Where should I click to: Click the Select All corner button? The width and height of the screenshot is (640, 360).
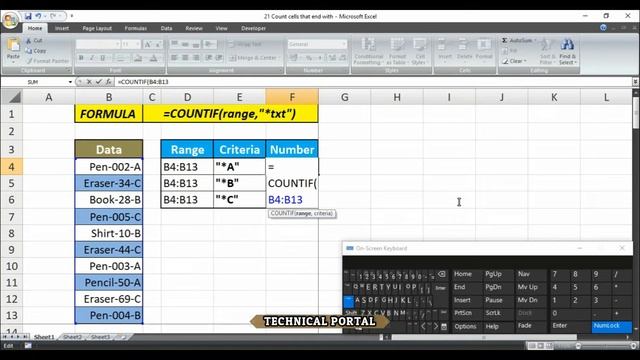[12, 97]
